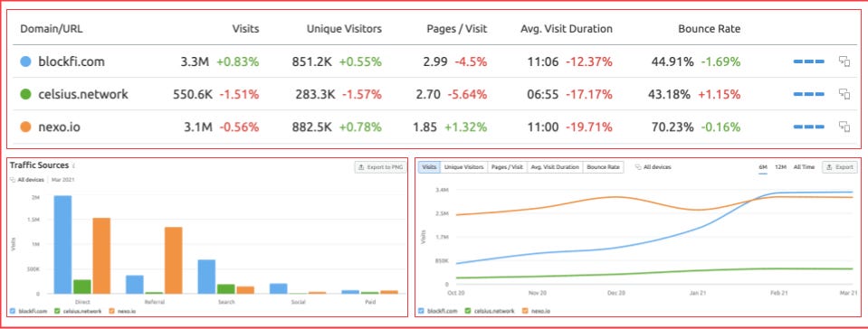Click the 3.3M visits value for blockfi.com
Image resolution: width=868 pixels, height=329 pixels.
(x=195, y=62)
